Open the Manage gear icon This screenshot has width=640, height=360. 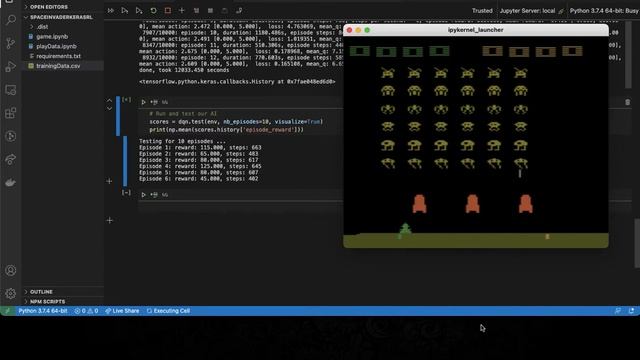[x=11, y=293]
